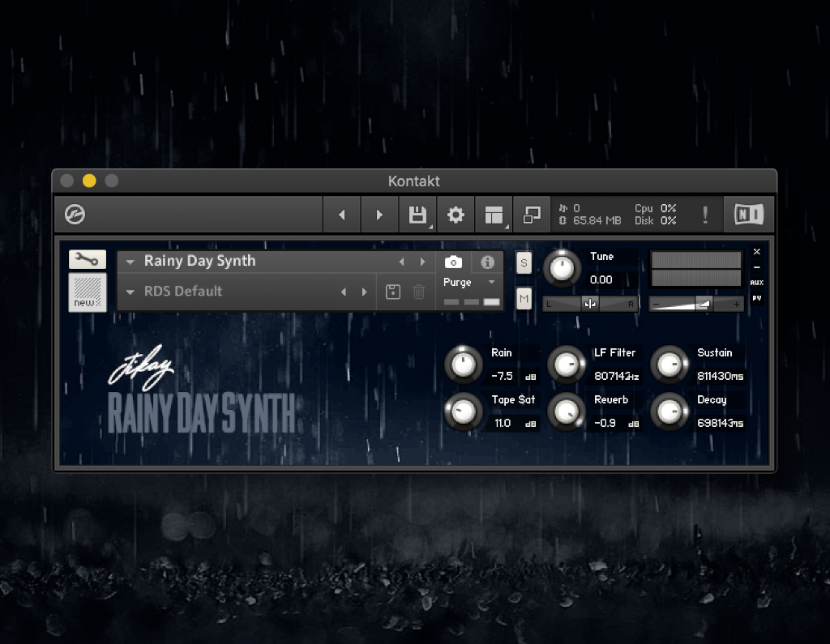Click the Tune value 0.00 field
This screenshot has height=644, width=830.
tap(601, 279)
